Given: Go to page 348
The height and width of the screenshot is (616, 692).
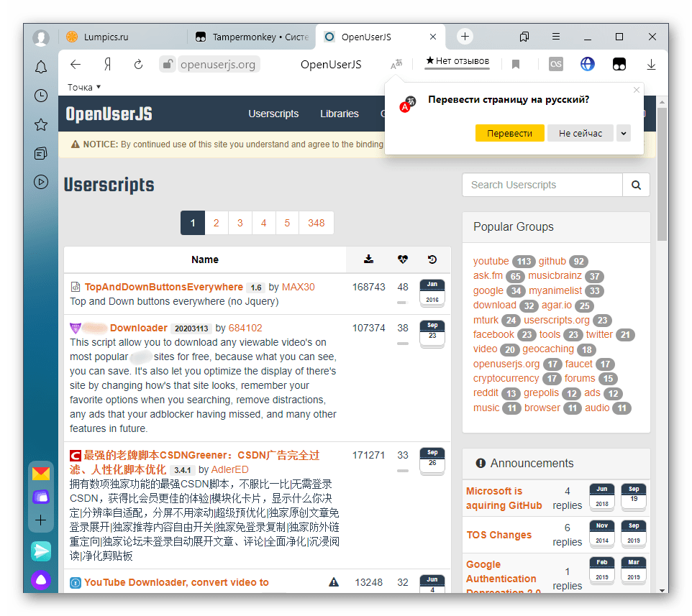Looking at the screenshot, I should click(x=316, y=223).
